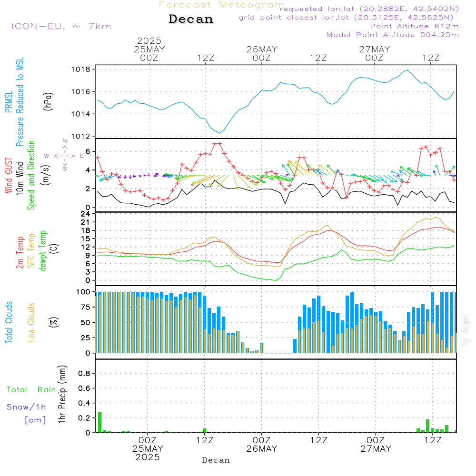Select the ICON-EU ~7km model label
The width and height of the screenshot is (476, 476).
(61, 26)
